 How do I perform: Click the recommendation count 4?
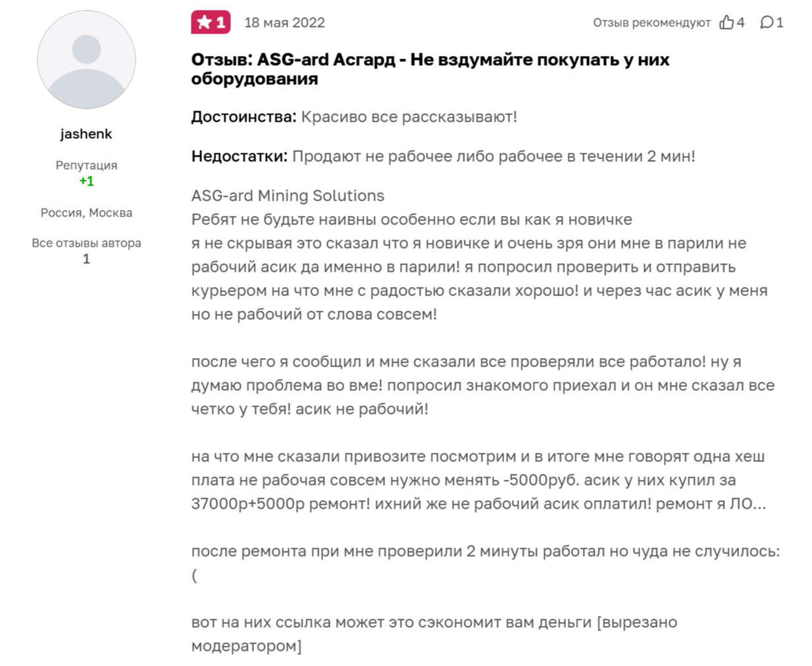tap(740, 22)
